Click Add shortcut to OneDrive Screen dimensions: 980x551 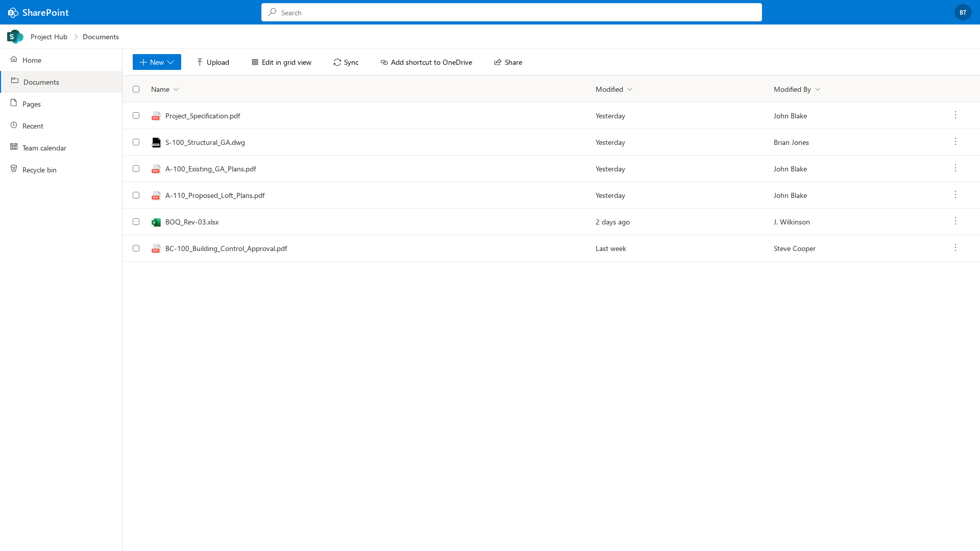coord(426,62)
